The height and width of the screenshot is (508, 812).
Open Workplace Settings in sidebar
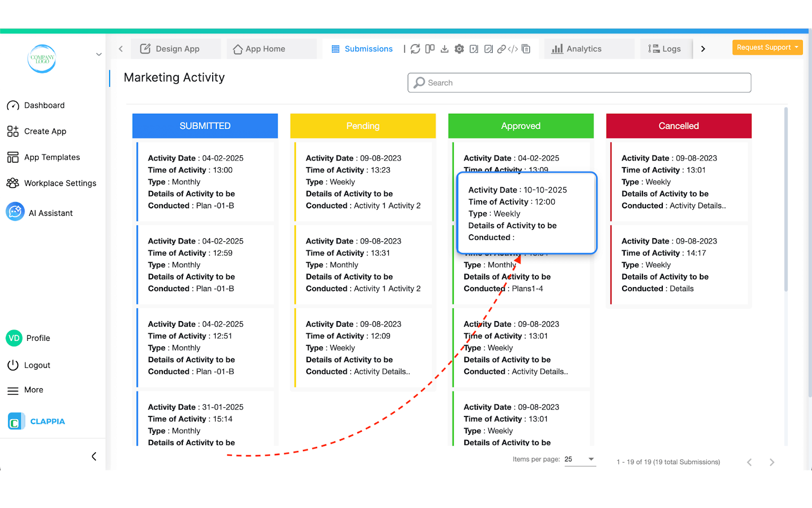click(x=60, y=183)
